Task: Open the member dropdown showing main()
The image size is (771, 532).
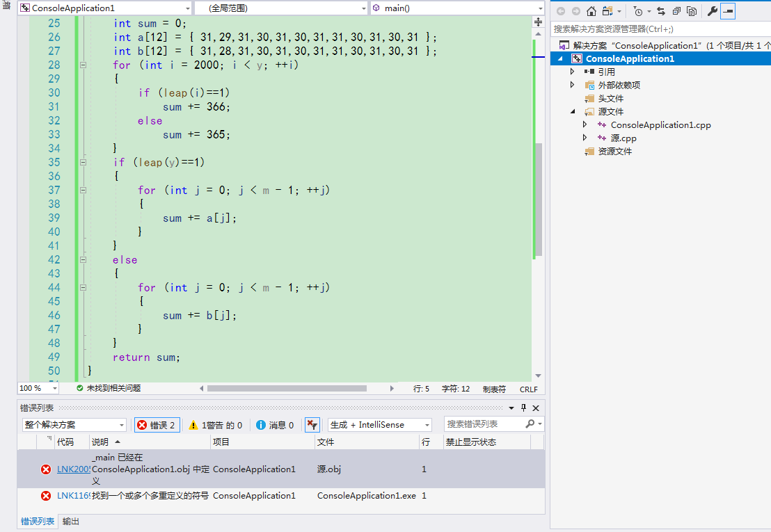Action: pos(457,8)
